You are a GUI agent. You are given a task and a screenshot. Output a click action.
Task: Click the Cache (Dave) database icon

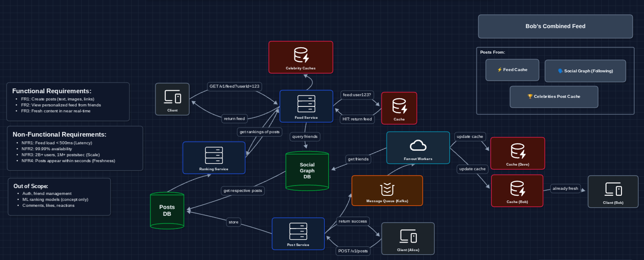(517, 151)
